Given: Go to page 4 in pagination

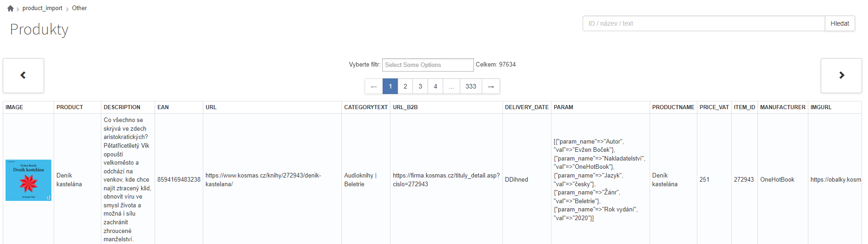Looking at the screenshot, I should click(x=435, y=86).
